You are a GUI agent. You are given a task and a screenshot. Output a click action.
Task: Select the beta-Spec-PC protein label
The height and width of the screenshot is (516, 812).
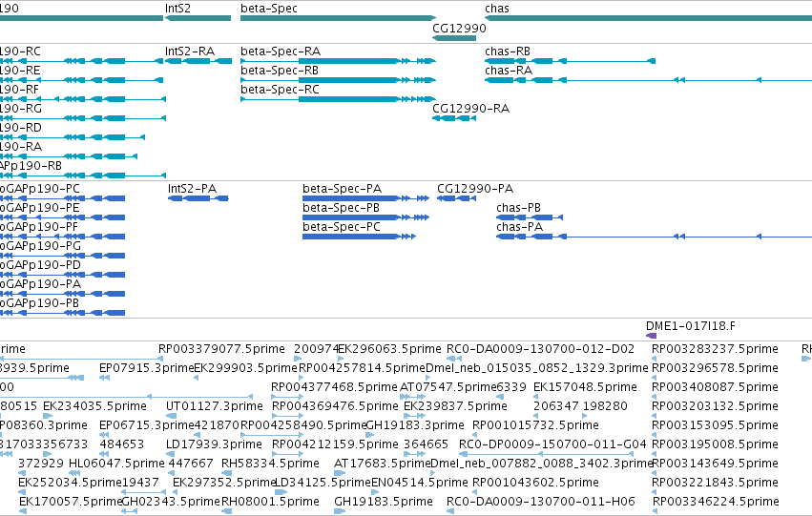coord(342,227)
